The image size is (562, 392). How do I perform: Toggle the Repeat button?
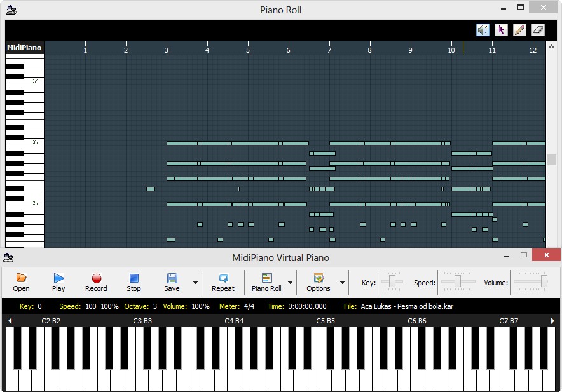pos(223,282)
